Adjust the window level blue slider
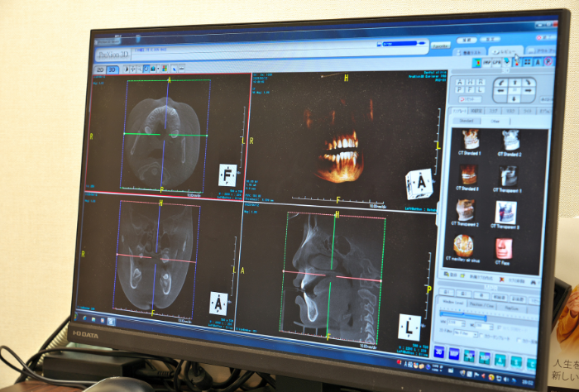 tap(484, 317)
